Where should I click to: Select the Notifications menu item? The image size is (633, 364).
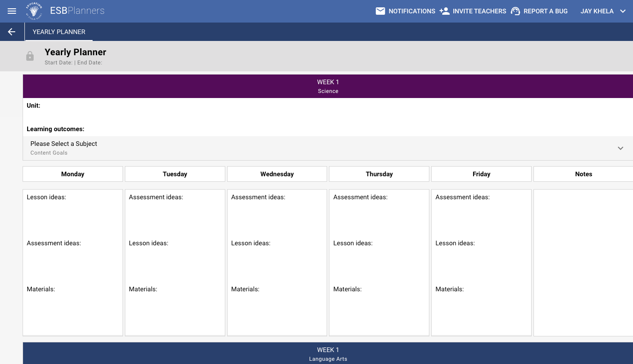[411, 11]
